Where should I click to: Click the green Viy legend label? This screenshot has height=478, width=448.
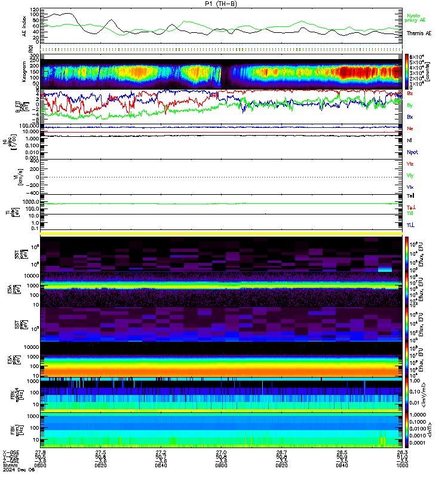tap(410, 176)
